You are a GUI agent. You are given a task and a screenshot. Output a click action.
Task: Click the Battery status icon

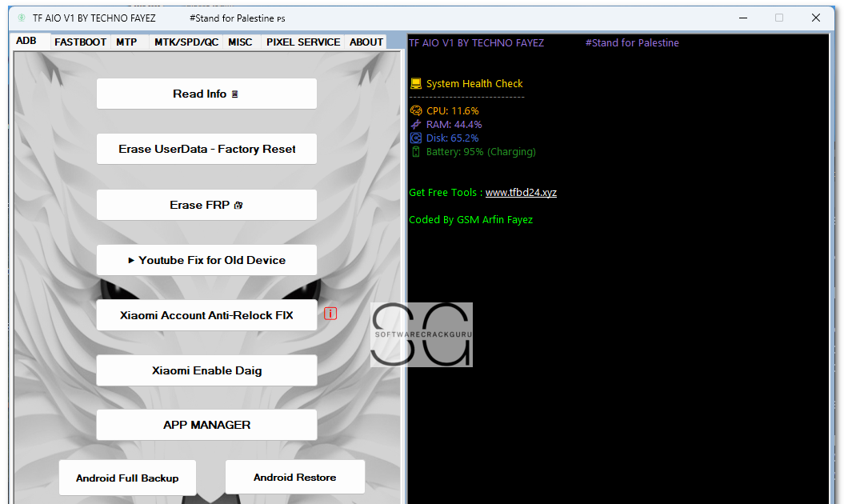(415, 152)
